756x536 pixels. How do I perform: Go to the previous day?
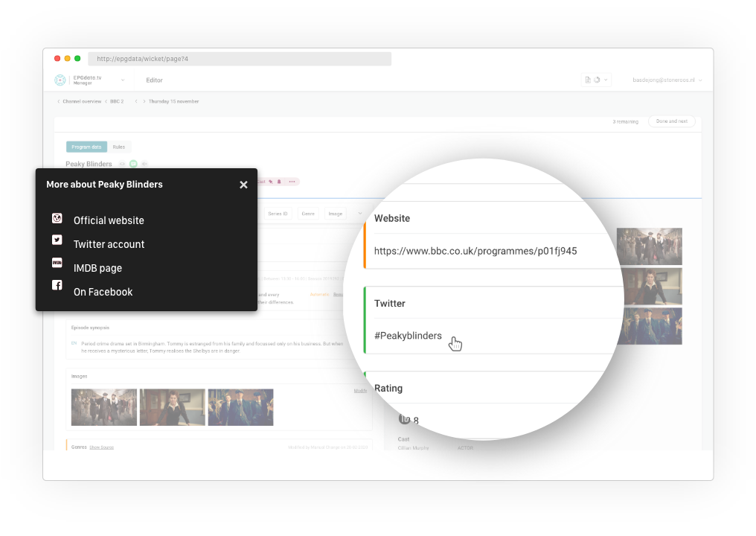(136, 101)
